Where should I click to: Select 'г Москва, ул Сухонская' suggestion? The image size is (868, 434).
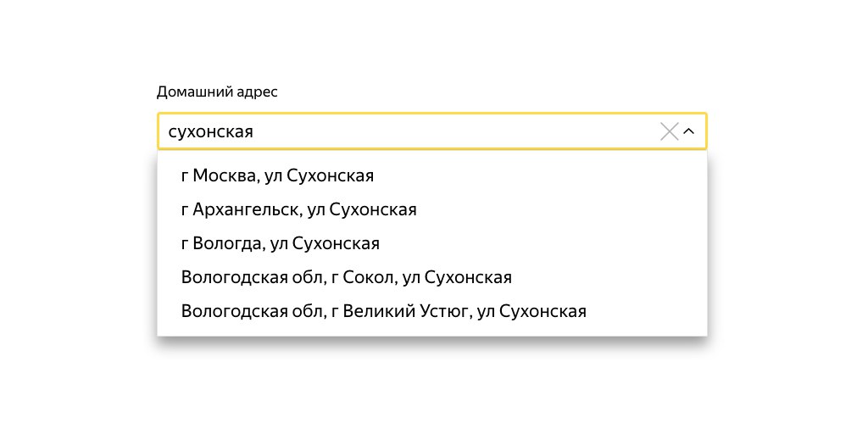click(278, 175)
